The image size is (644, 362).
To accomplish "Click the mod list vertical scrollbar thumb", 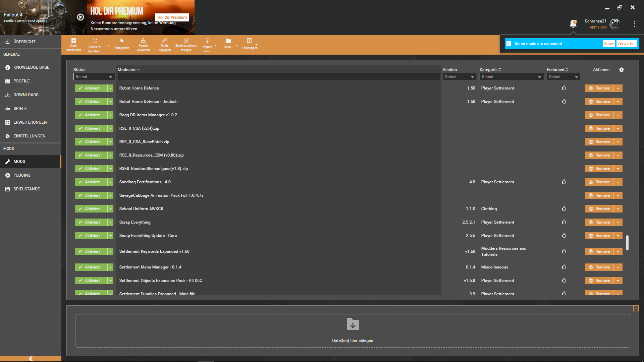I will pyautogui.click(x=627, y=243).
